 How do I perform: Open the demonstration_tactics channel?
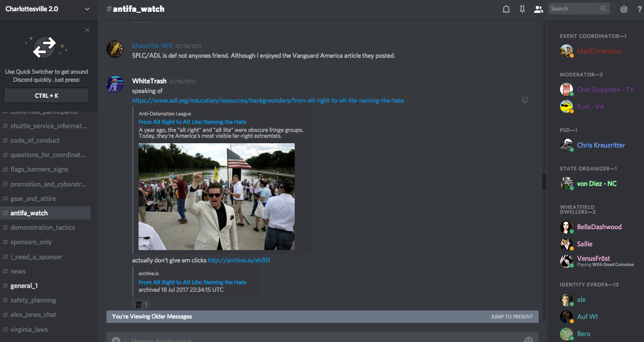point(43,228)
